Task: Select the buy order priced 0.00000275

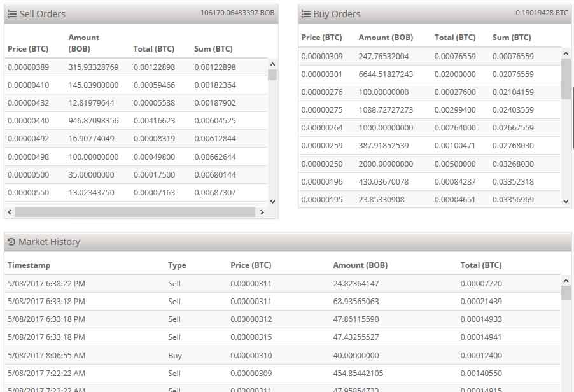Action: point(430,110)
